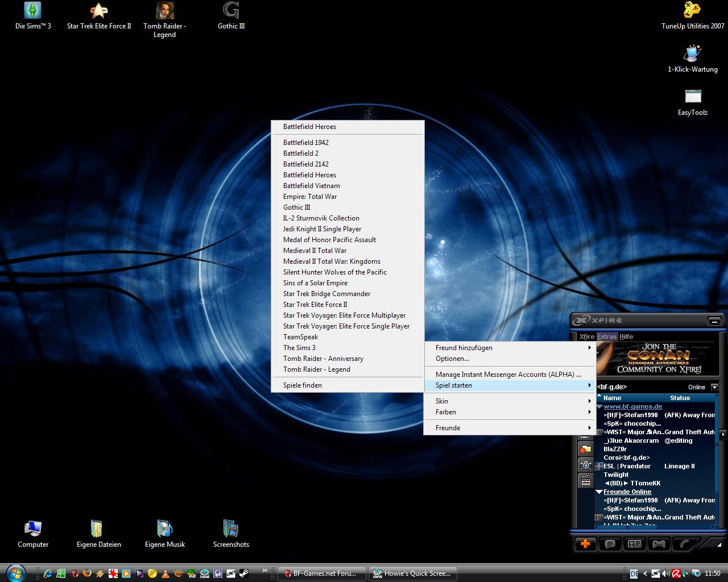
Task: Switch to Howie's Quick Screen taskbar button
Action: click(413, 573)
